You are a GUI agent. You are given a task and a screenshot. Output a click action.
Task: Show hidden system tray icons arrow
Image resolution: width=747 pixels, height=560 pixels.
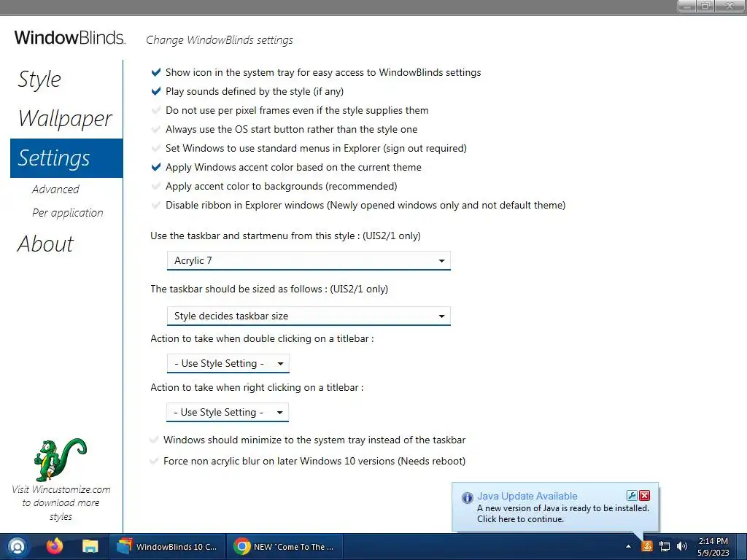click(x=628, y=547)
